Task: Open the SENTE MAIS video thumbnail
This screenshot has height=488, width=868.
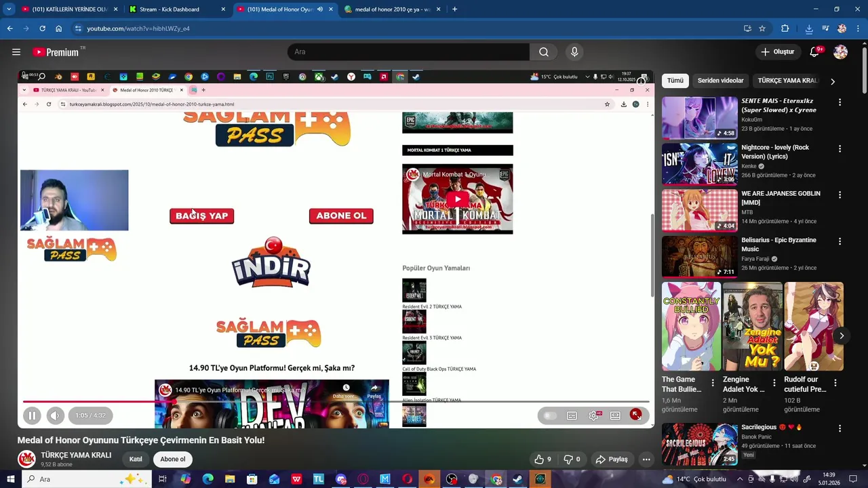Action: (699, 117)
